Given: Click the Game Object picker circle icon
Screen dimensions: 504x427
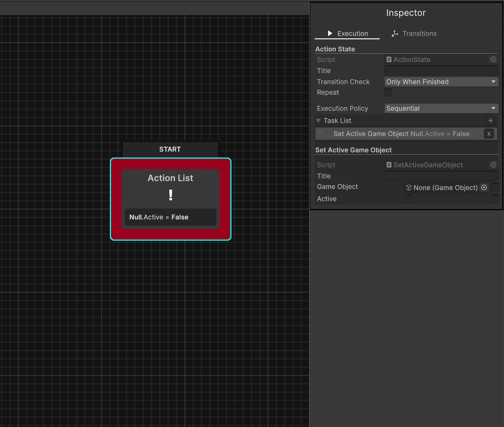Looking at the screenshot, I should [x=484, y=187].
